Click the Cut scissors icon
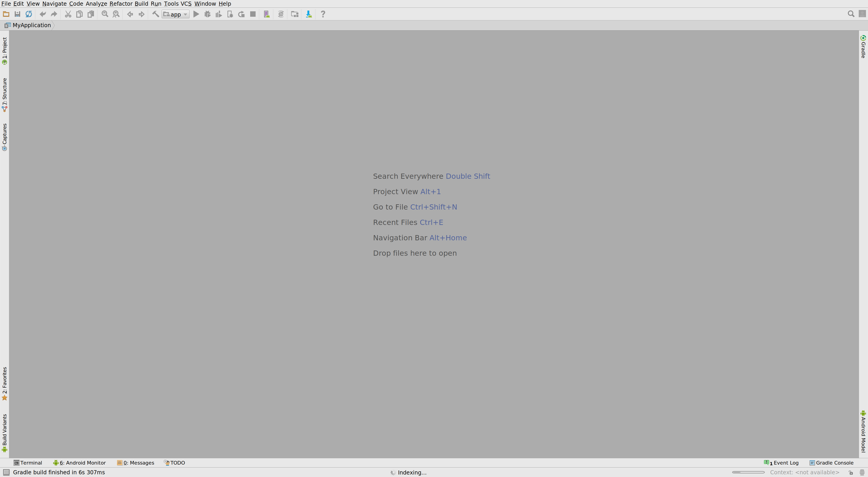 click(x=68, y=14)
